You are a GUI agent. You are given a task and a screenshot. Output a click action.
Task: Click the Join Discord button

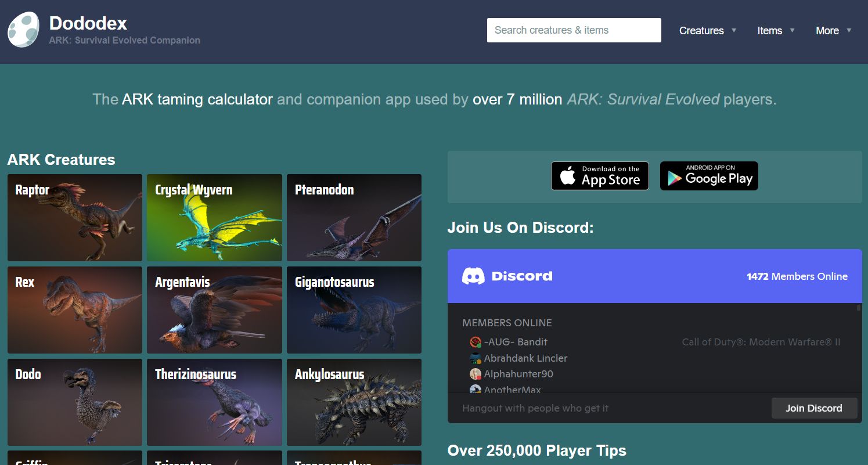[x=814, y=408]
